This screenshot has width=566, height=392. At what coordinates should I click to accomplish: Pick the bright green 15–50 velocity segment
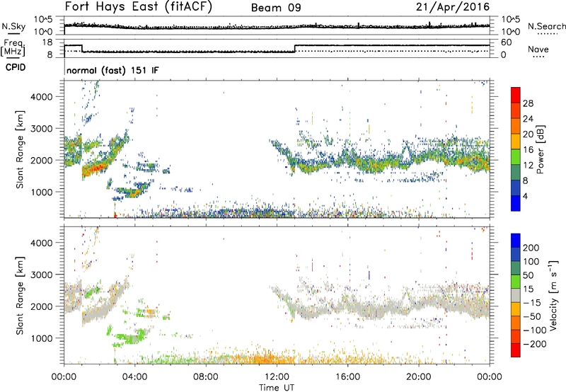pos(516,282)
